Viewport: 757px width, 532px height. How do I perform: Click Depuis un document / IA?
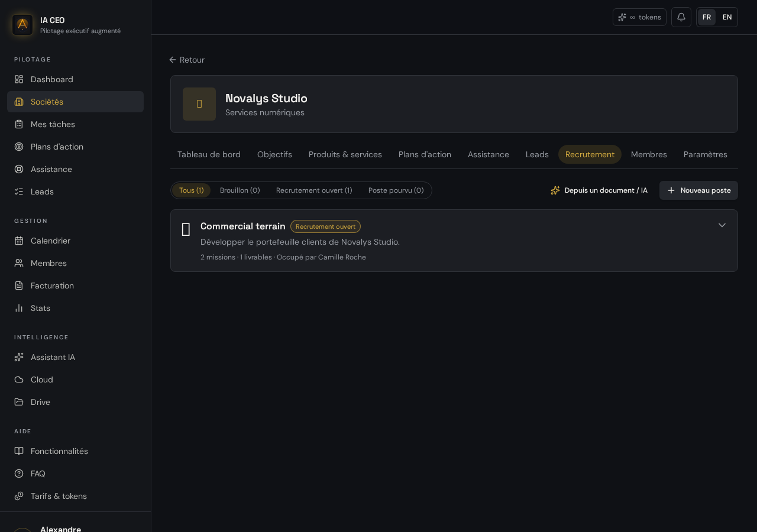click(599, 190)
